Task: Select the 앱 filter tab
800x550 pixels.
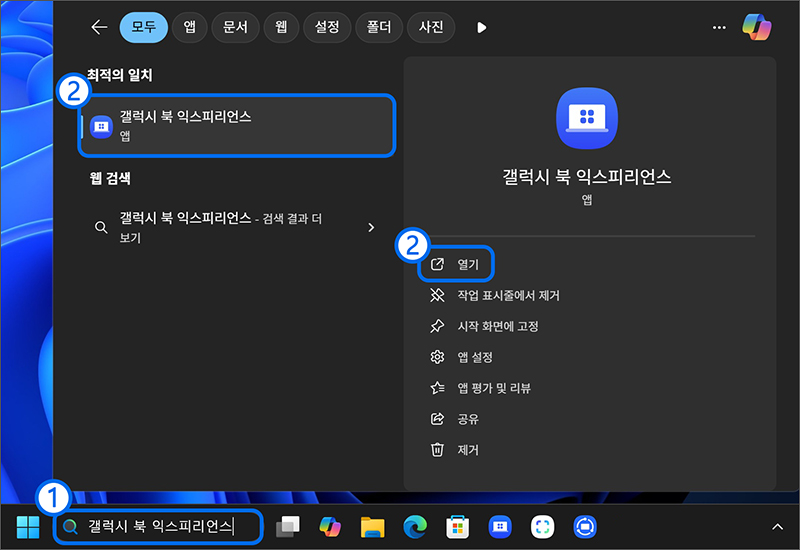Action: 189,27
